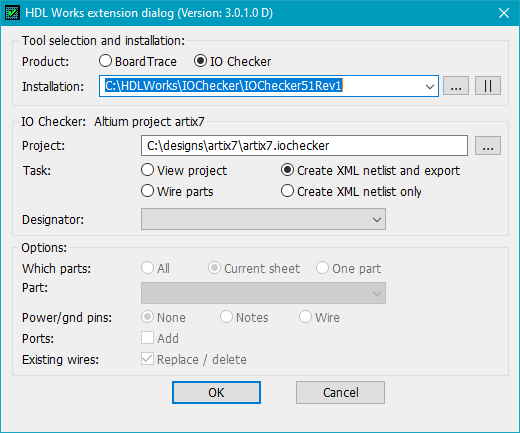This screenshot has width=520, height=433.
Task: Click into the Project path field
Action: click(x=304, y=146)
